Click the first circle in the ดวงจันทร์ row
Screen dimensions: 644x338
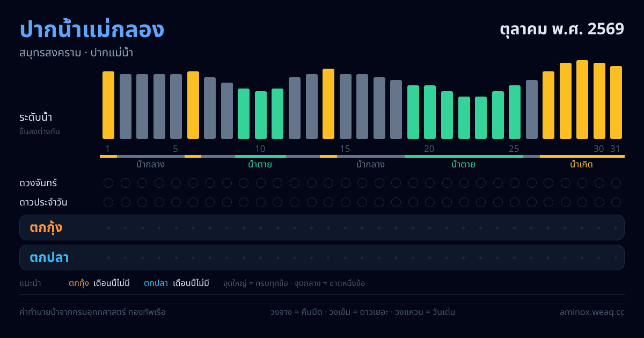tap(108, 183)
